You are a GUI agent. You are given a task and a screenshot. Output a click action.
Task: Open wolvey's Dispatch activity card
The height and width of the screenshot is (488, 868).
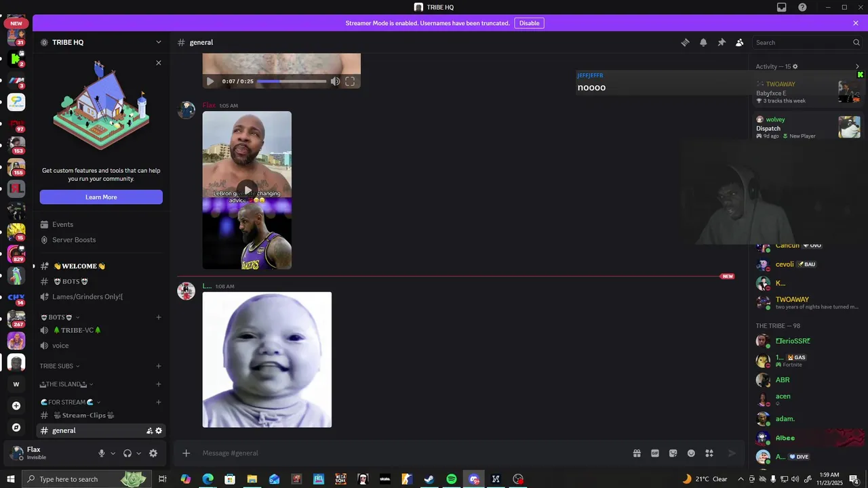(x=808, y=127)
